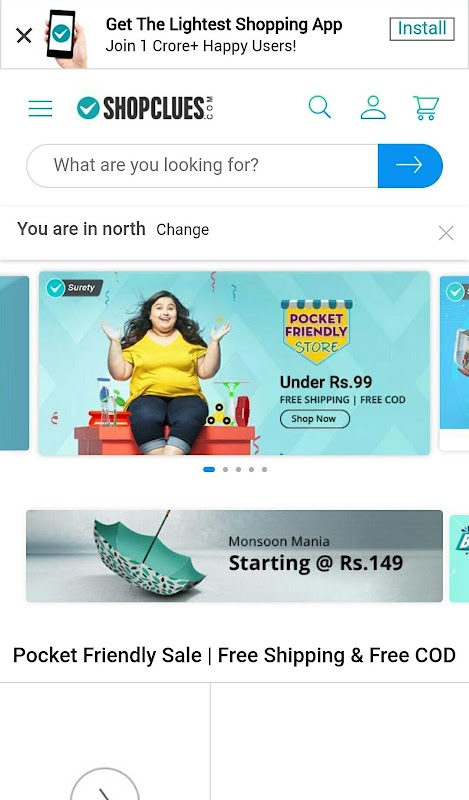Tap Shop Now on Pocket Friendly banner
Image resolution: width=469 pixels, height=800 pixels.
314,419
